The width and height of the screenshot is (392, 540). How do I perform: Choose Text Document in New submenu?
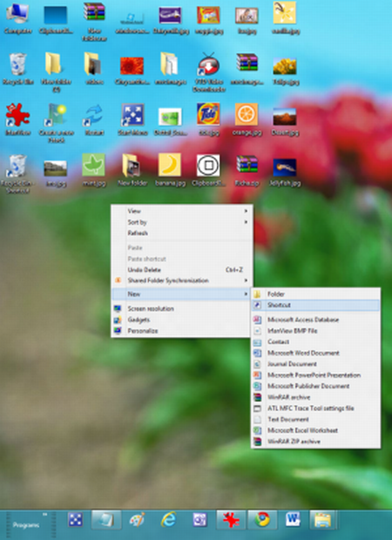(315, 419)
